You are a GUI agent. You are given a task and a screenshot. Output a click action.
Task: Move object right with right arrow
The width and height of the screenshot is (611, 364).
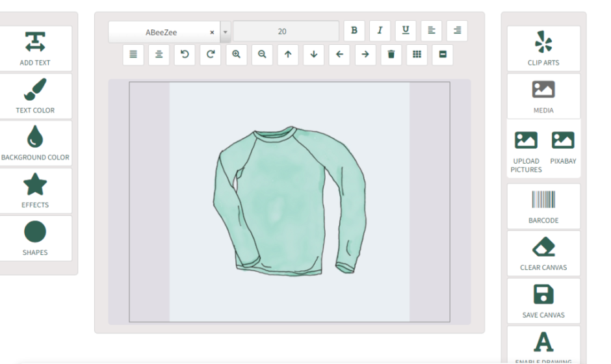(x=365, y=55)
